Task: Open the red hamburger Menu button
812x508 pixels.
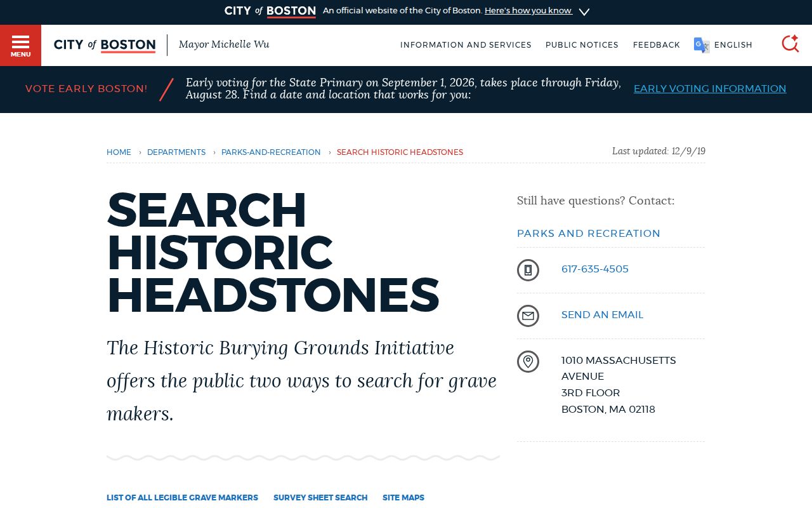Action: (20, 45)
